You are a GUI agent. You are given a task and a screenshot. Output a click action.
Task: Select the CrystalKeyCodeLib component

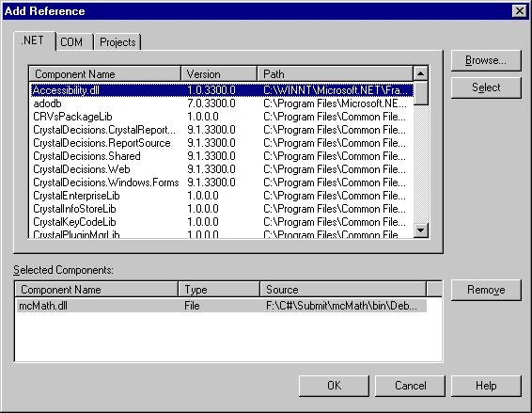(222, 222)
